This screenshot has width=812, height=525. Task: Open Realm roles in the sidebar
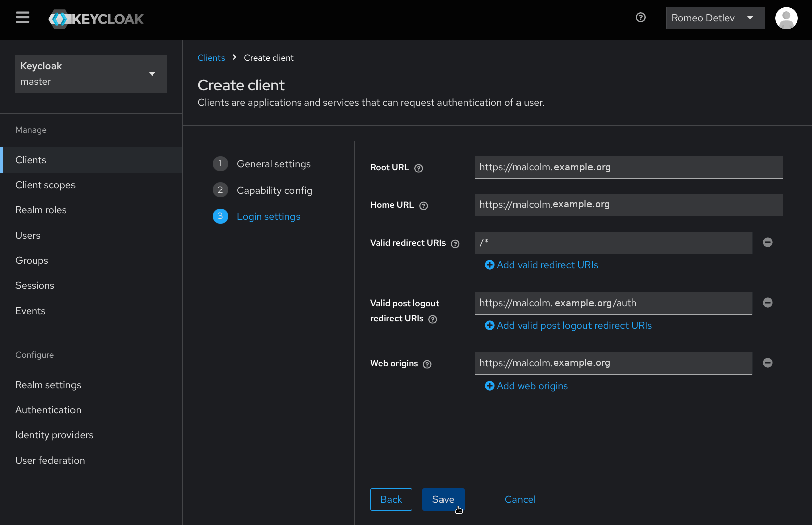pos(91,210)
